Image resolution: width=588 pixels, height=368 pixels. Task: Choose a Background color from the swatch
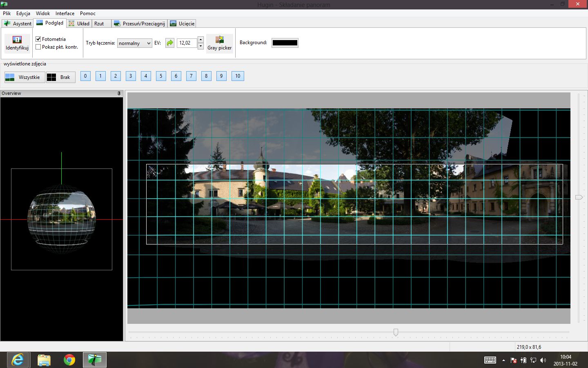285,43
